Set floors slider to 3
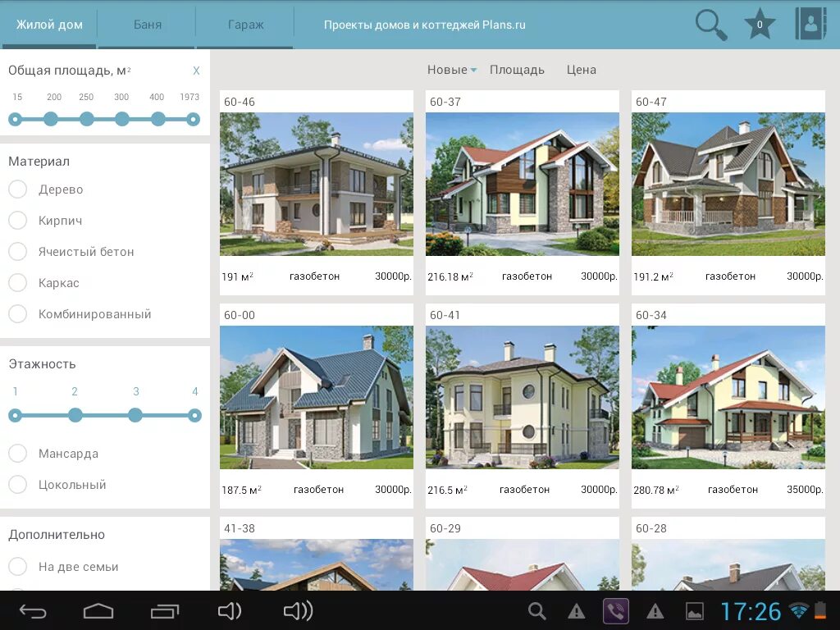The height and width of the screenshot is (630, 840). pos(135,414)
